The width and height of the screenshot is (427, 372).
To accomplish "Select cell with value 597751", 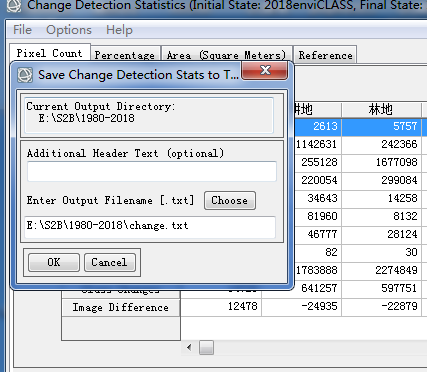I will (x=381, y=288).
